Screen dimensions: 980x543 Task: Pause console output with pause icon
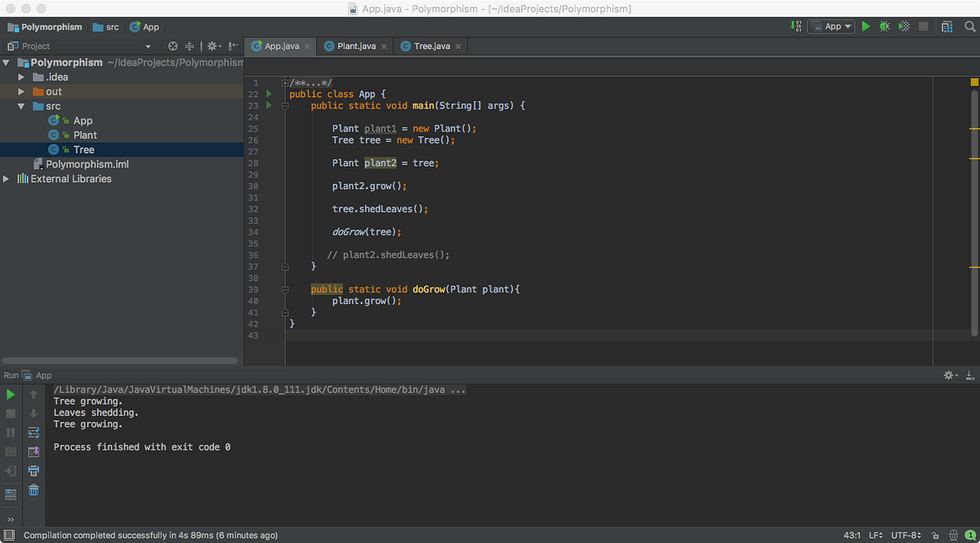11,432
